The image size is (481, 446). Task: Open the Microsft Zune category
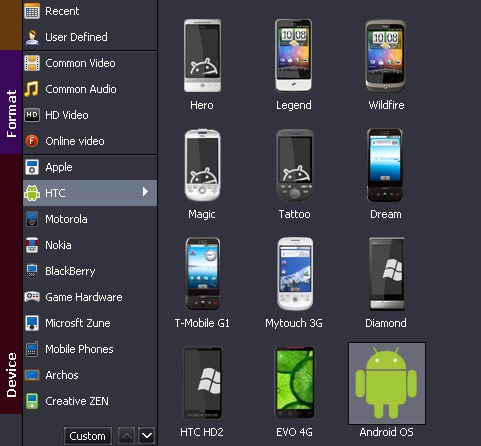coord(90,323)
